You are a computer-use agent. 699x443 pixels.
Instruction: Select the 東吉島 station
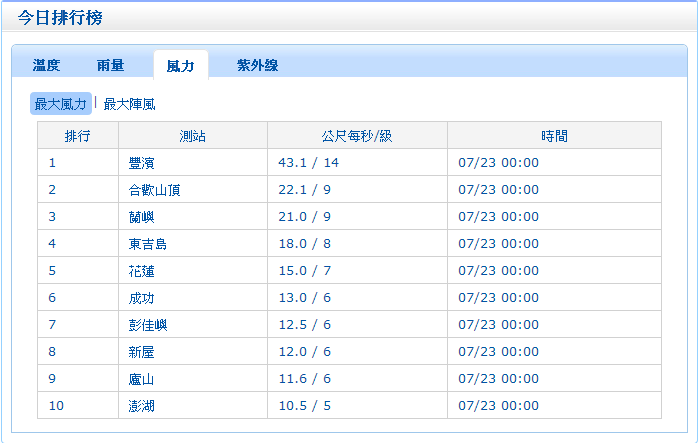[x=147, y=244]
